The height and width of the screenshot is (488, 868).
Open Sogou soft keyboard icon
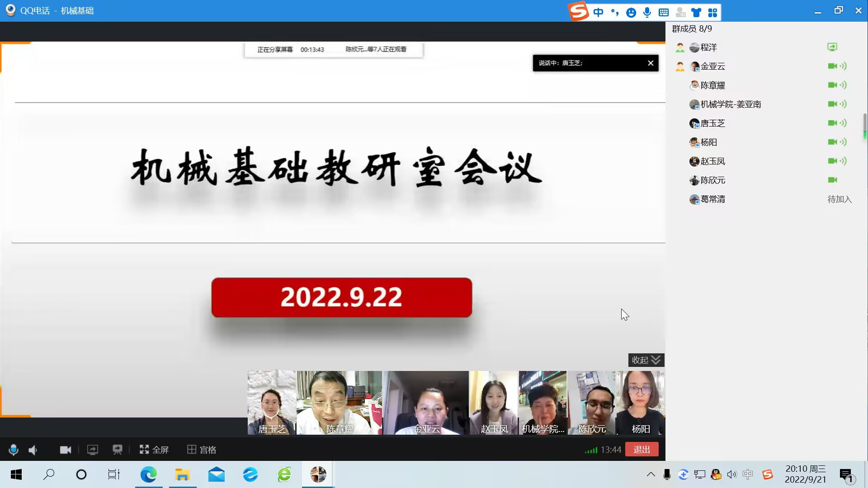[x=664, y=12]
